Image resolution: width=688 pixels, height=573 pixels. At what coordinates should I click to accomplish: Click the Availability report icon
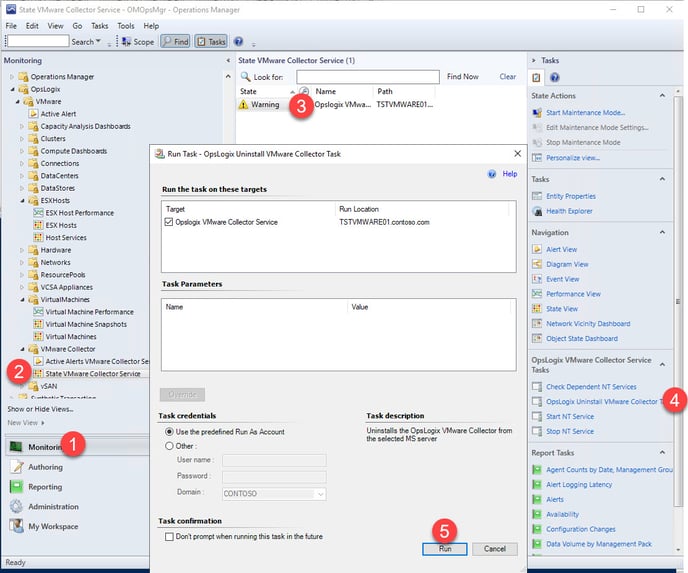point(537,514)
